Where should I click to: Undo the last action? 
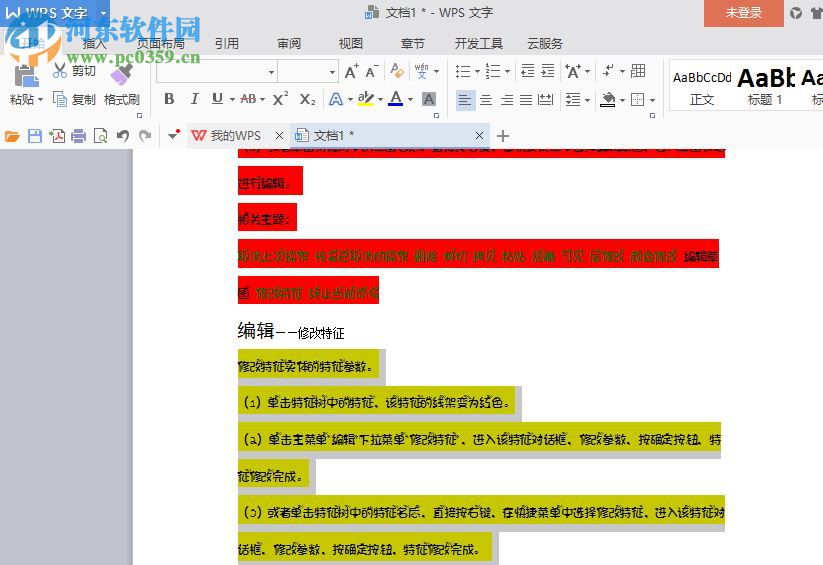(x=123, y=137)
